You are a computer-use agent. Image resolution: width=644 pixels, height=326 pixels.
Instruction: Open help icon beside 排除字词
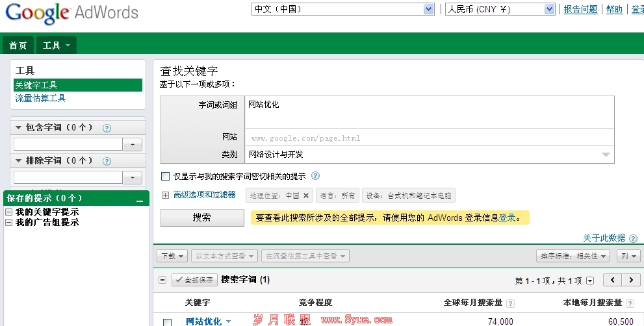(107, 161)
